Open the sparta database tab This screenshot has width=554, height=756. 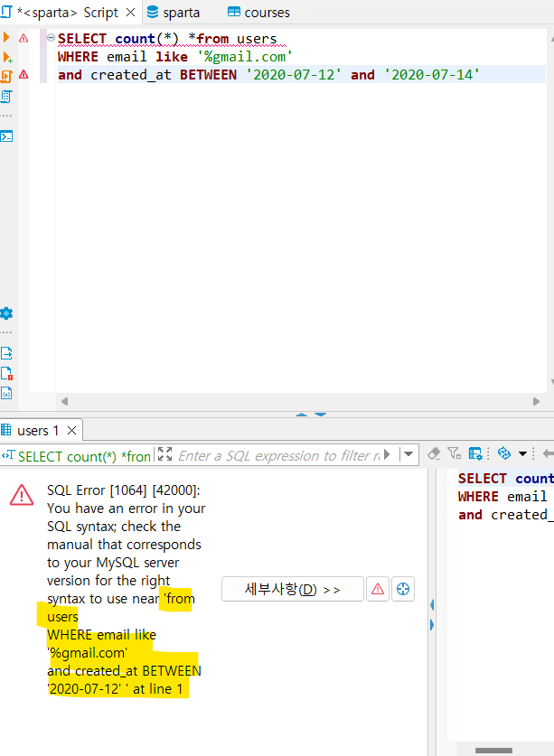coord(174,13)
